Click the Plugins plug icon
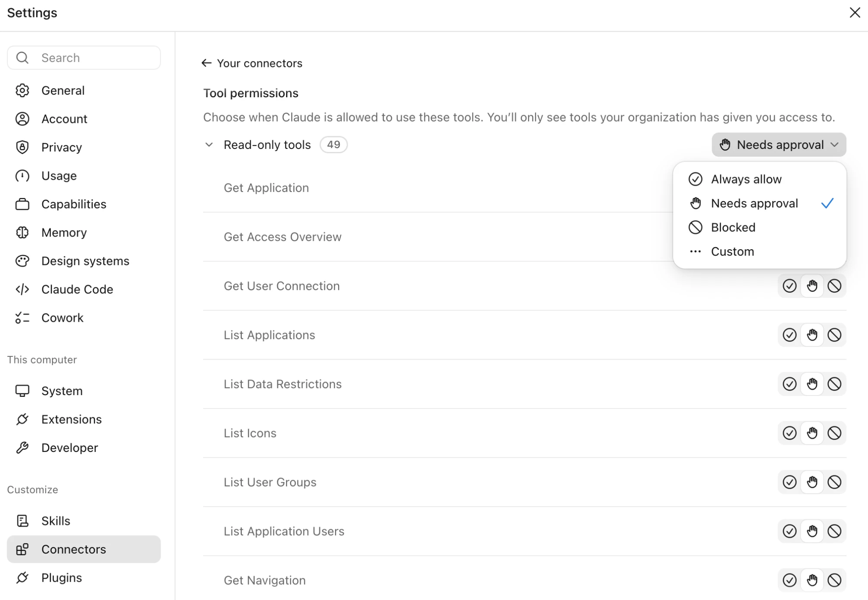The width and height of the screenshot is (868, 600). pos(22,578)
